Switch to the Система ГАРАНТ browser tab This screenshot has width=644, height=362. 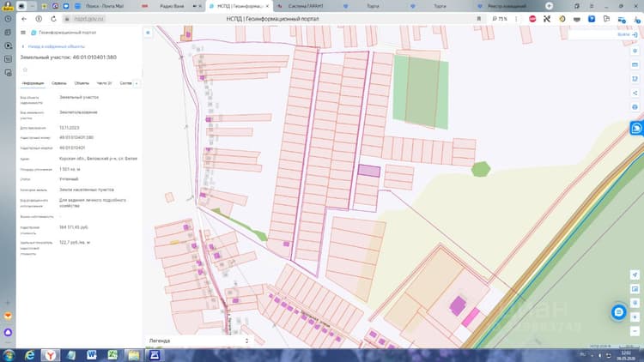[x=306, y=6]
